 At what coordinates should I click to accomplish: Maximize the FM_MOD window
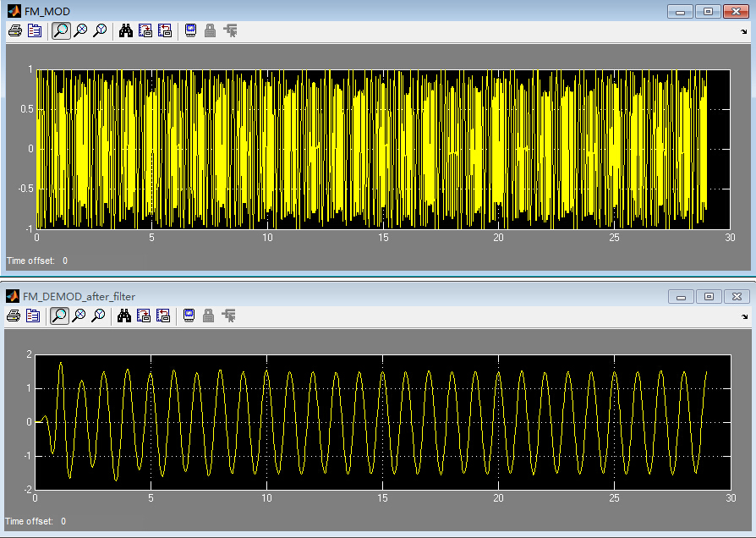[x=708, y=12]
